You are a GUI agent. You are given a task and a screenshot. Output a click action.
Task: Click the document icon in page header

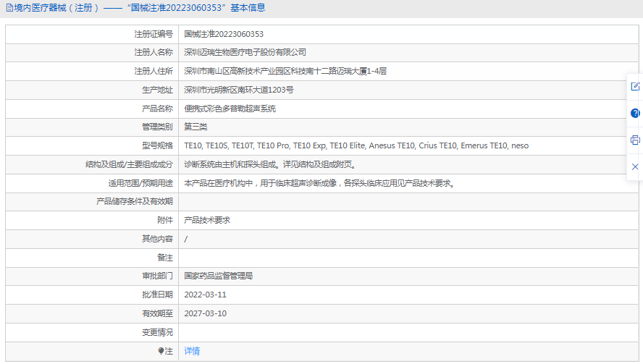(9, 8)
